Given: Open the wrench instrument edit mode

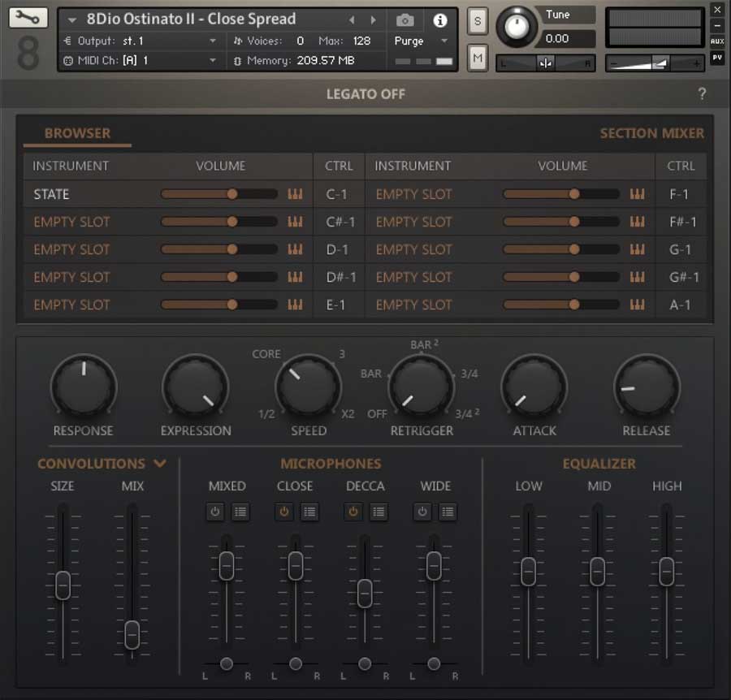Looking at the screenshot, I should tap(28, 18).
